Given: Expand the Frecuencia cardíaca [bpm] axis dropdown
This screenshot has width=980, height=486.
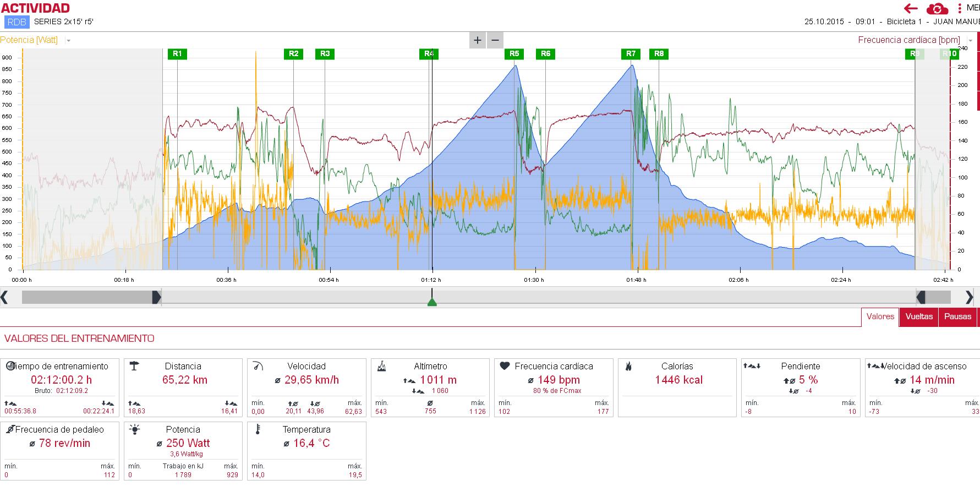Looking at the screenshot, I should coord(970,41).
